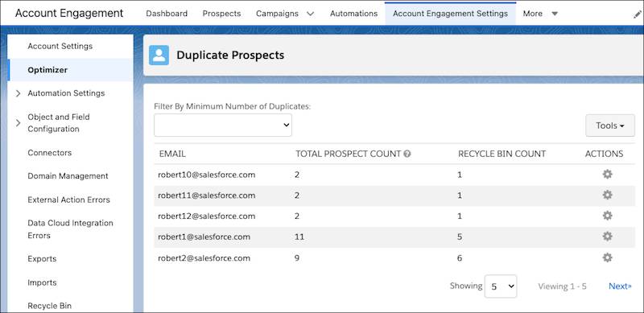Click recycle bin count 5
Image resolution: width=644 pixels, height=313 pixels.
coord(460,237)
